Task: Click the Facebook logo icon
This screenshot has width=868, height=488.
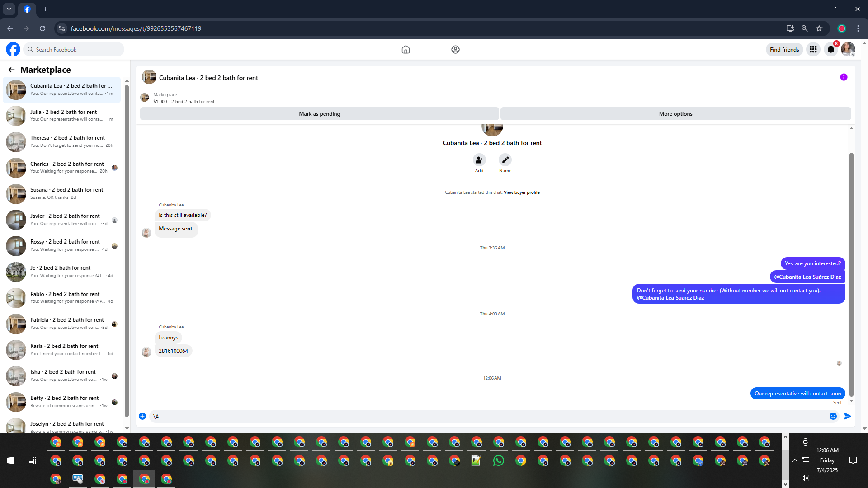Action: click(x=13, y=49)
